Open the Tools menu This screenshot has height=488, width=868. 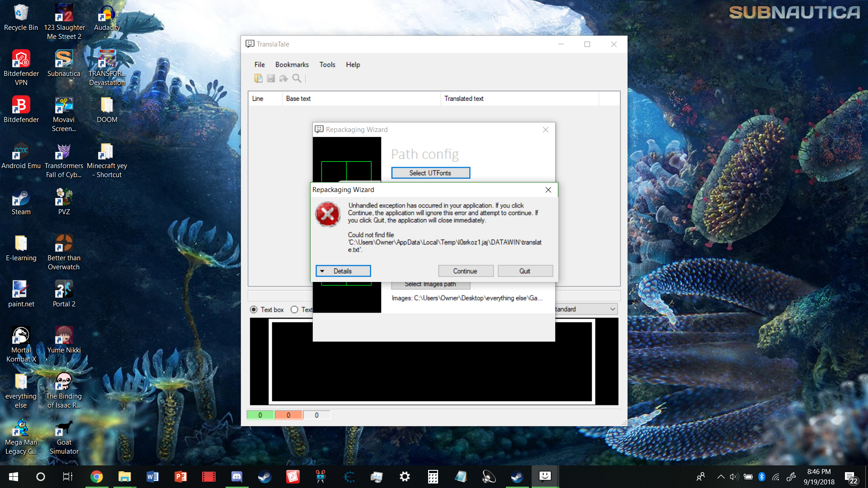point(327,65)
